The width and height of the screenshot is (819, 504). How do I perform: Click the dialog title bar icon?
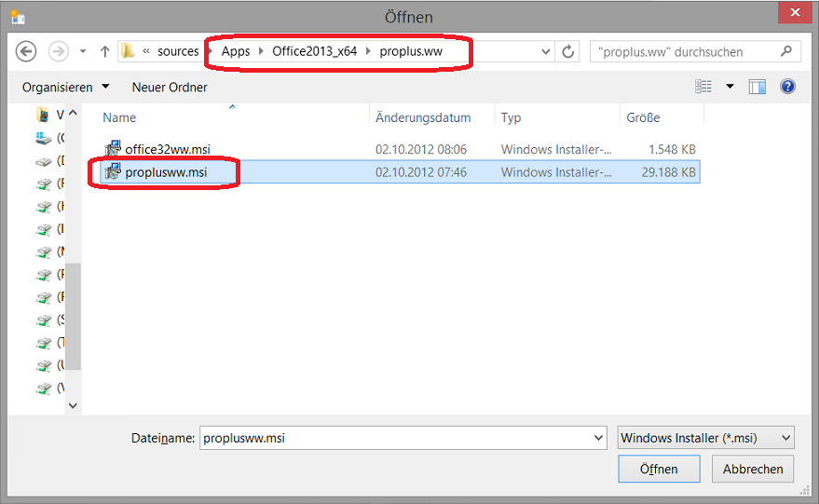(x=19, y=18)
